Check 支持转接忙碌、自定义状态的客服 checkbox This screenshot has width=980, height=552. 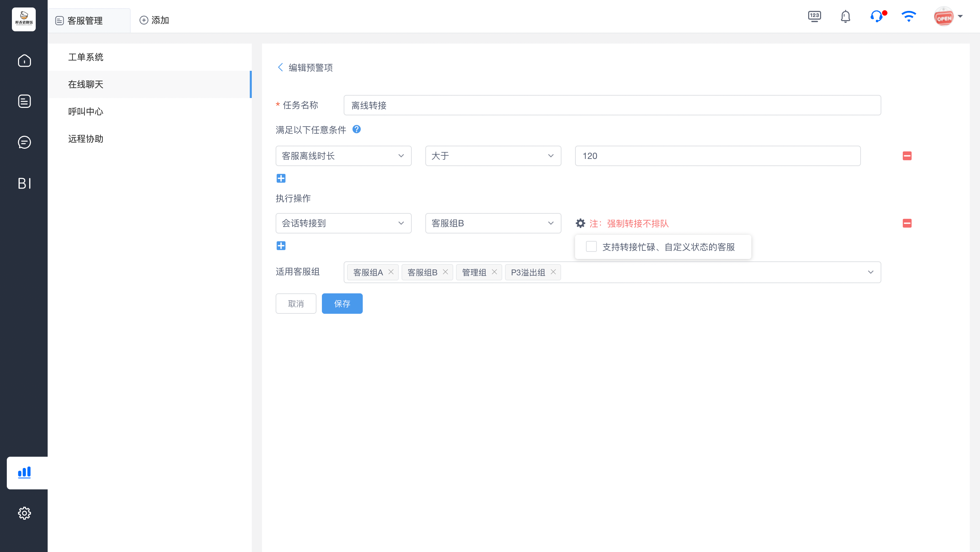(591, 246)
